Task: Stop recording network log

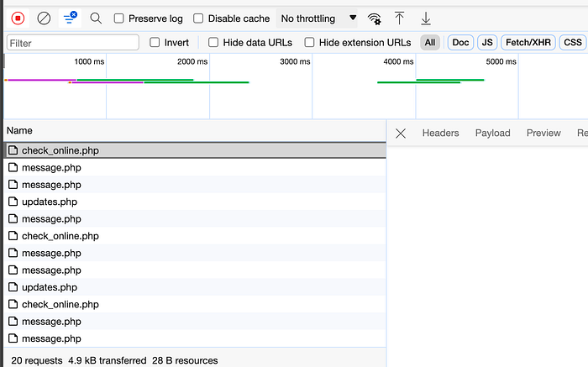Action: pyautogui.click(x=18, y=18)
